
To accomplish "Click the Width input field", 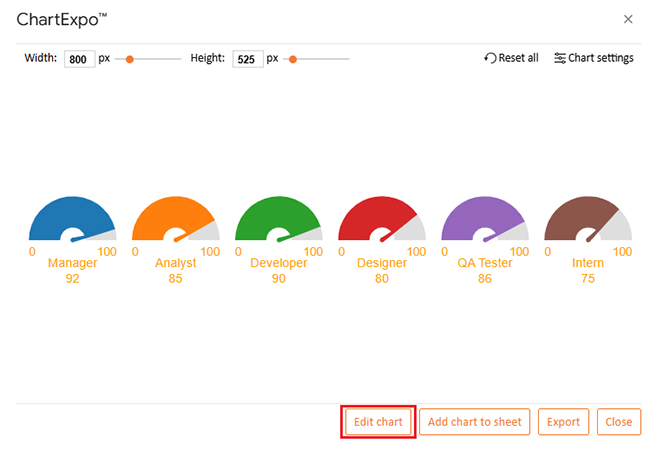I will (x=79, y=59).
